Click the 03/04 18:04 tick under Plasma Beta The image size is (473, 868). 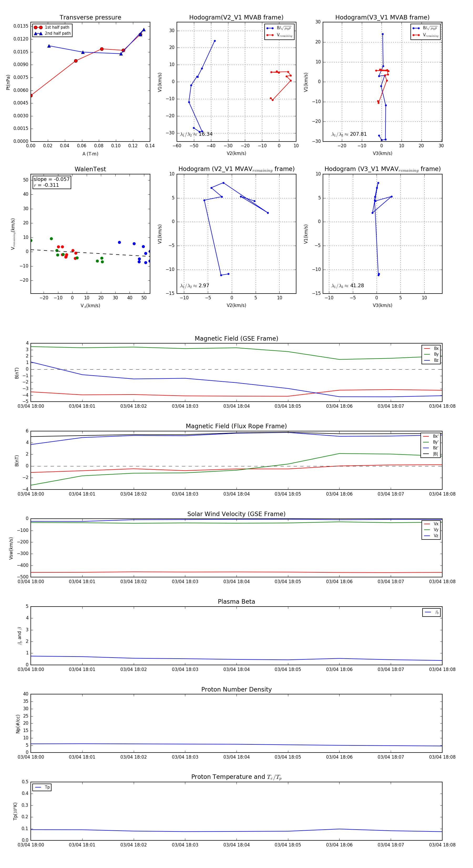point(236,669)
